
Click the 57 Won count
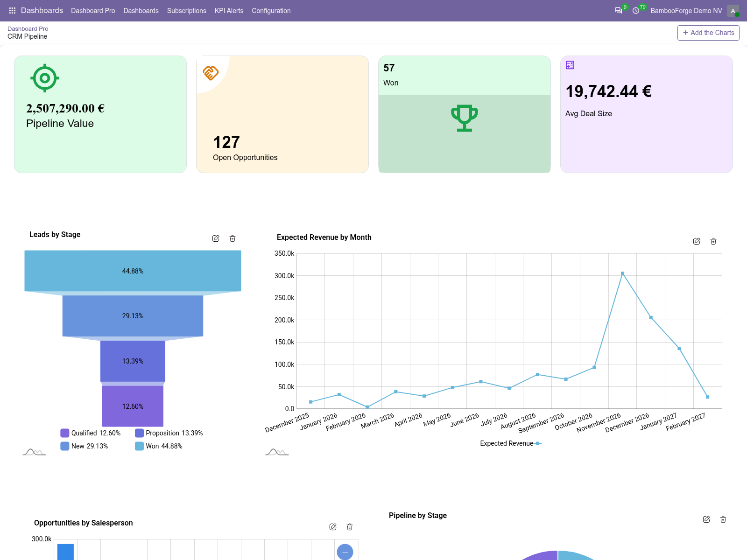389,68
